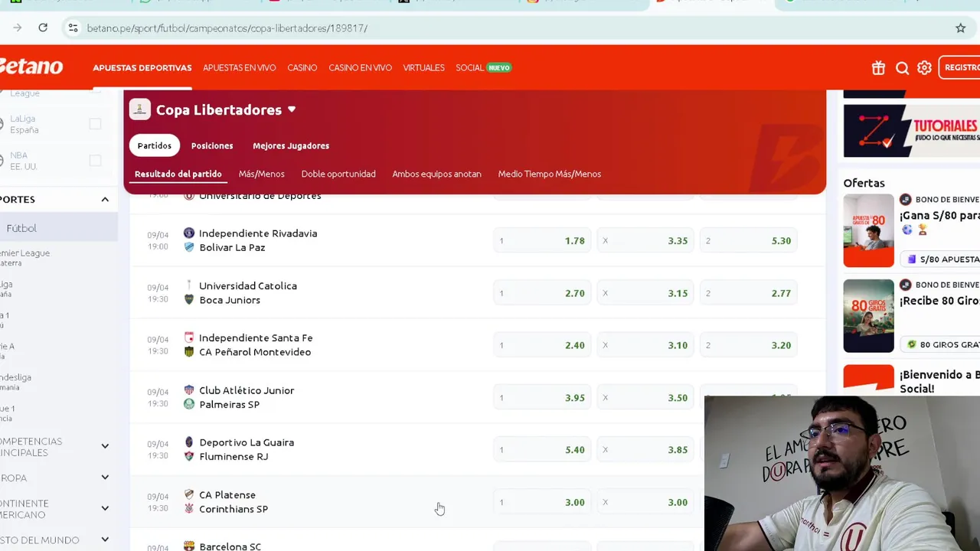980x551 pixels.
Task: Select Doble oportunidad market tab
Action: [338, 174]
